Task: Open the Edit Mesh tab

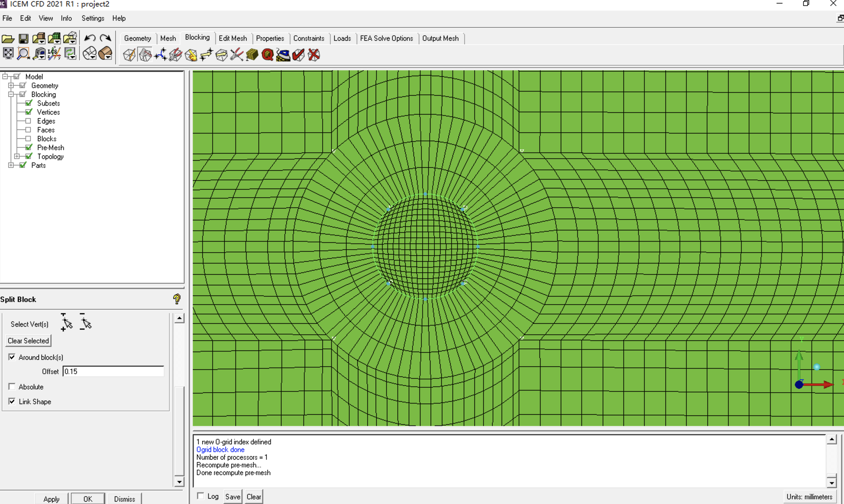Action: click(x=233, y=38)
